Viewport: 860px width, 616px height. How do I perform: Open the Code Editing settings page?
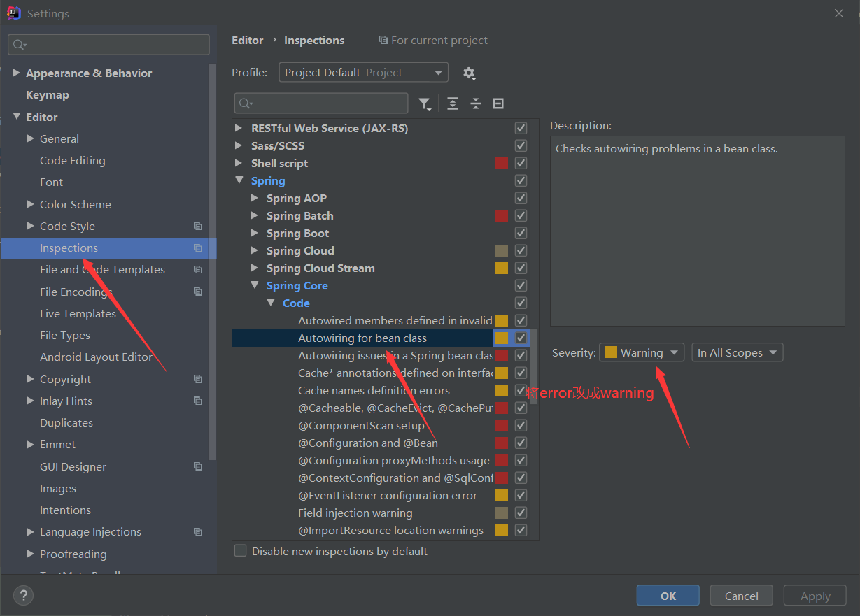pyautogui.click(x=73, y=160)
